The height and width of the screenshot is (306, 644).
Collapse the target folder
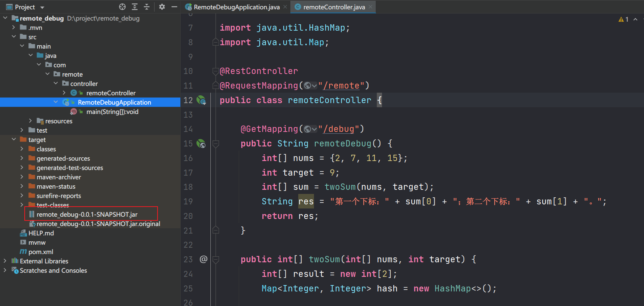tap(13, 139)
